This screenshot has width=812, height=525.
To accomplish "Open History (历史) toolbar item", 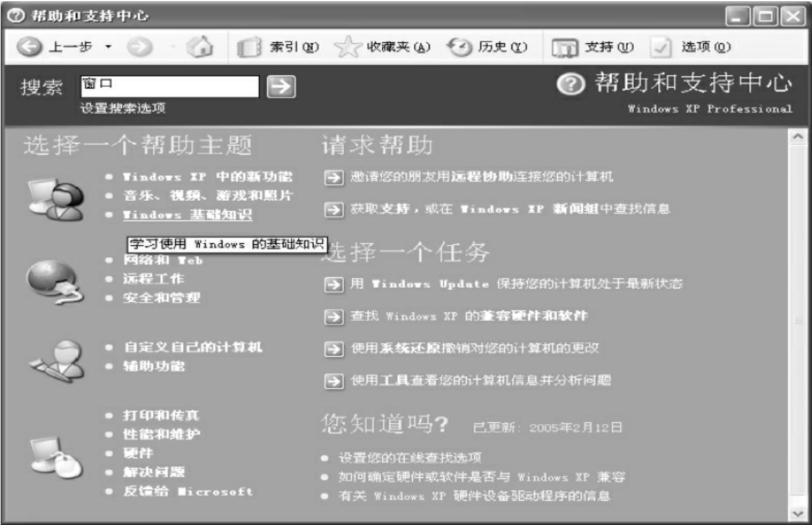I will 487,47.
